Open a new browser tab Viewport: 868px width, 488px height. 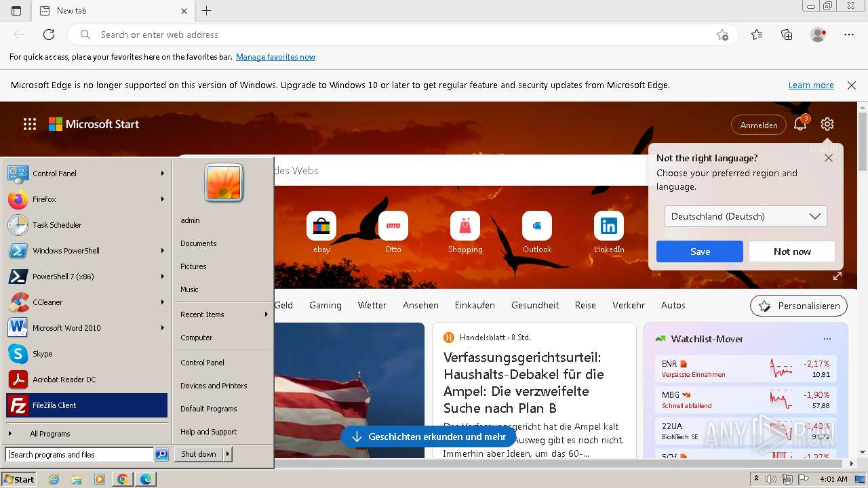207,11
